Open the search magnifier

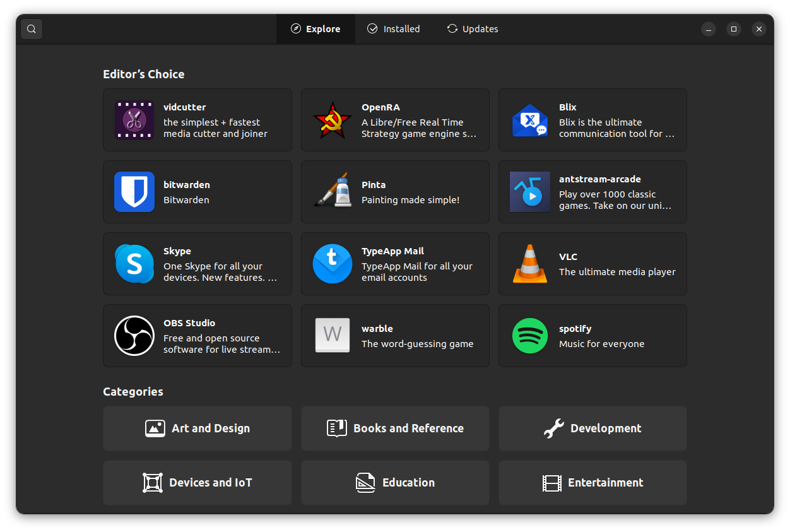pos(31,28)
